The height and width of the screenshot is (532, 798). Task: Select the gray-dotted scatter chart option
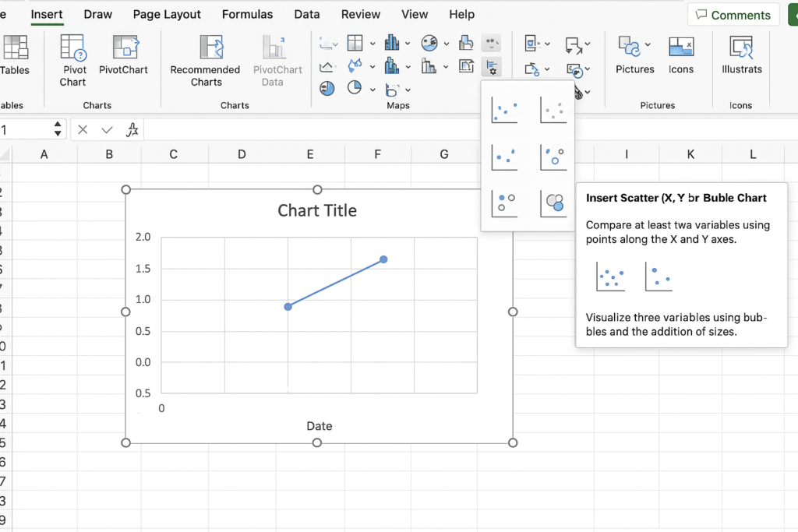[x=553, y=111]
